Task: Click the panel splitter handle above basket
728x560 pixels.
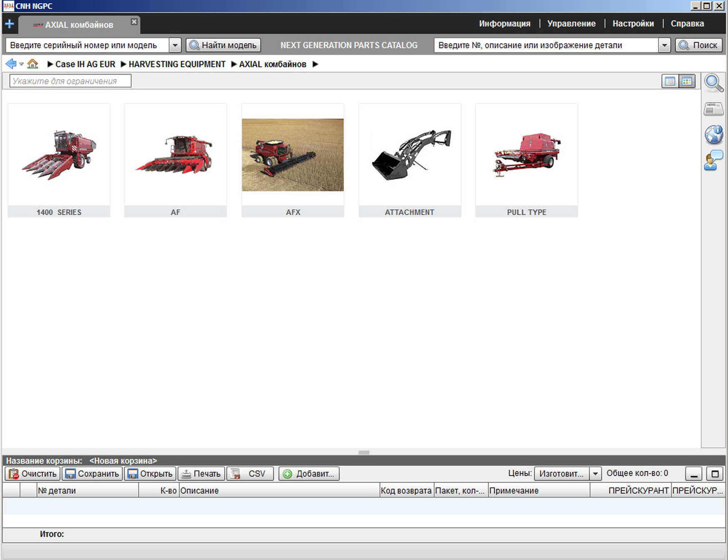Action: [364, 453]
